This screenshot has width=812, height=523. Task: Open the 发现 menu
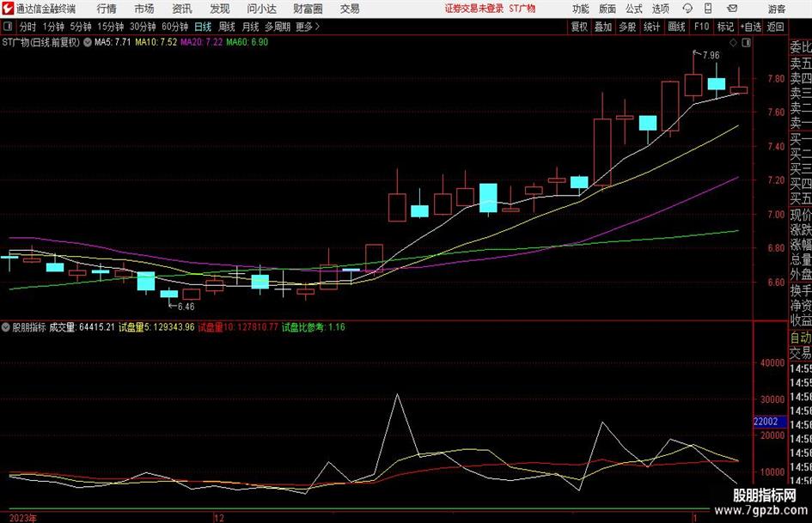point(220,9)
